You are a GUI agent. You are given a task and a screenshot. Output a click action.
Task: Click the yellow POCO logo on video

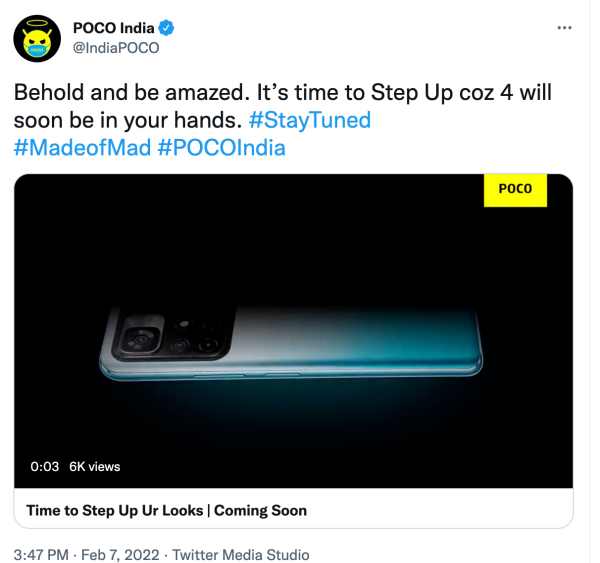(515, 189)
